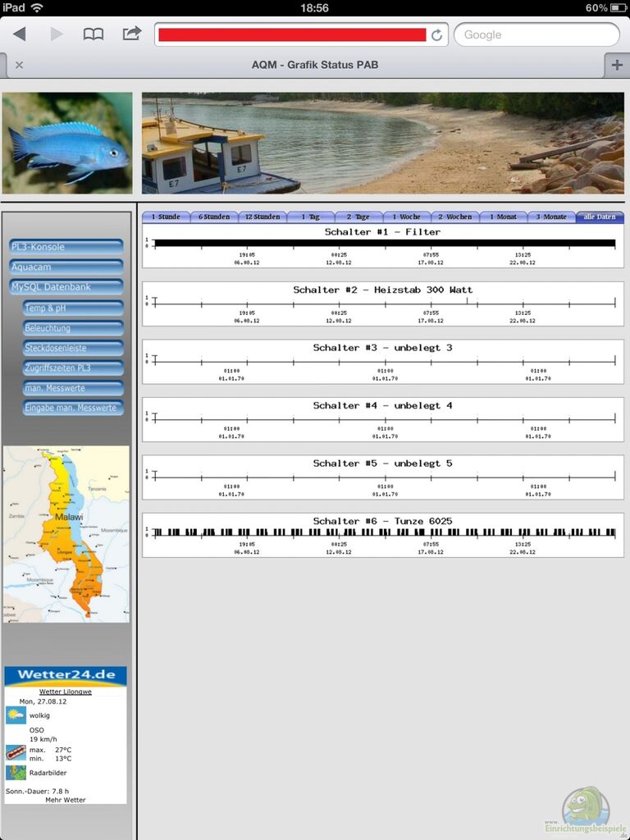Show the '3 Monate' time range
The width and height of the screenshot is (630, 840).
pos(551,217)
